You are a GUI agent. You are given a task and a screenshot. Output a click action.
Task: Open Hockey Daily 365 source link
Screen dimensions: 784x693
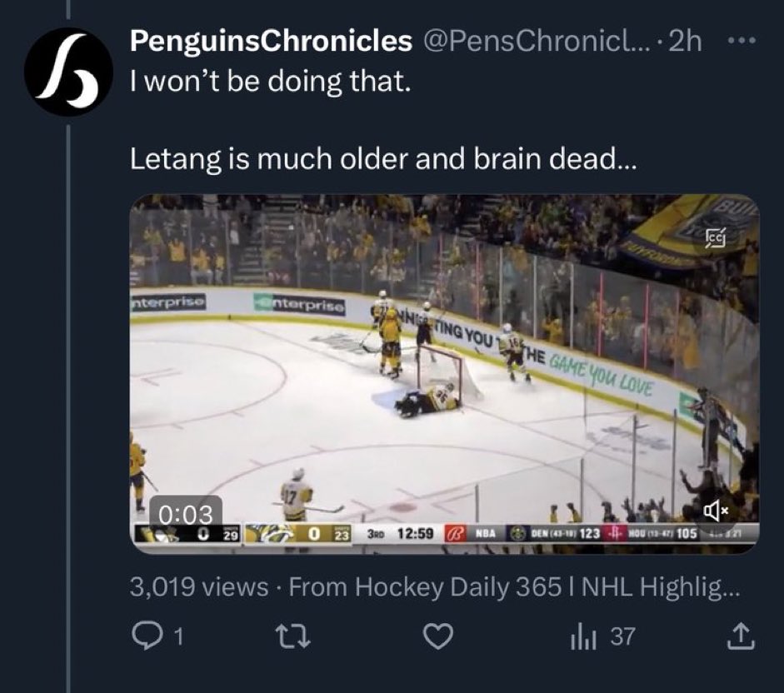tap(514, 586)
